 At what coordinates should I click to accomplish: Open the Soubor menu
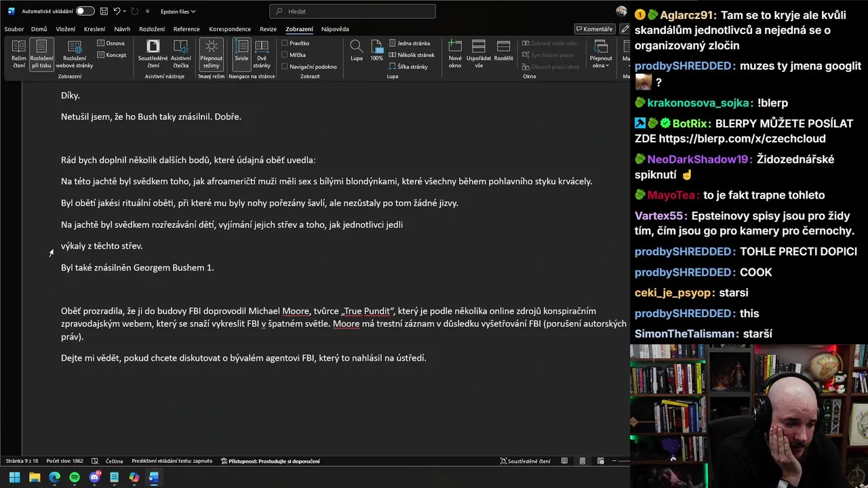14,29
